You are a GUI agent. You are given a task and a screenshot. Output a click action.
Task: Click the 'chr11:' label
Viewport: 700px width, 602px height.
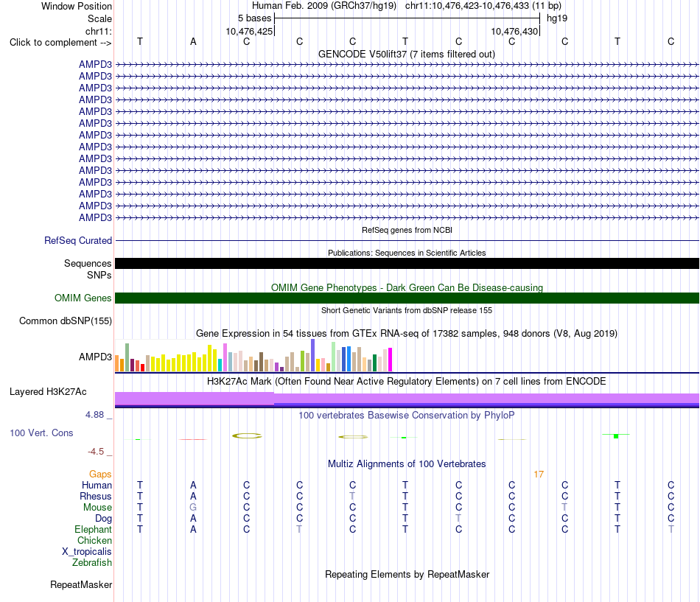tap(98, 31)
